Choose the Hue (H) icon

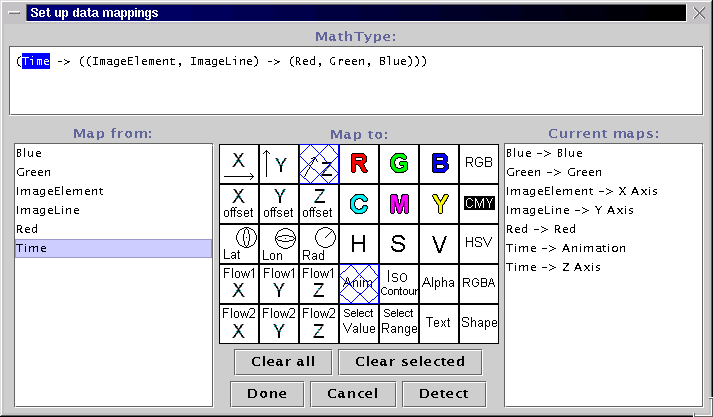359,244
